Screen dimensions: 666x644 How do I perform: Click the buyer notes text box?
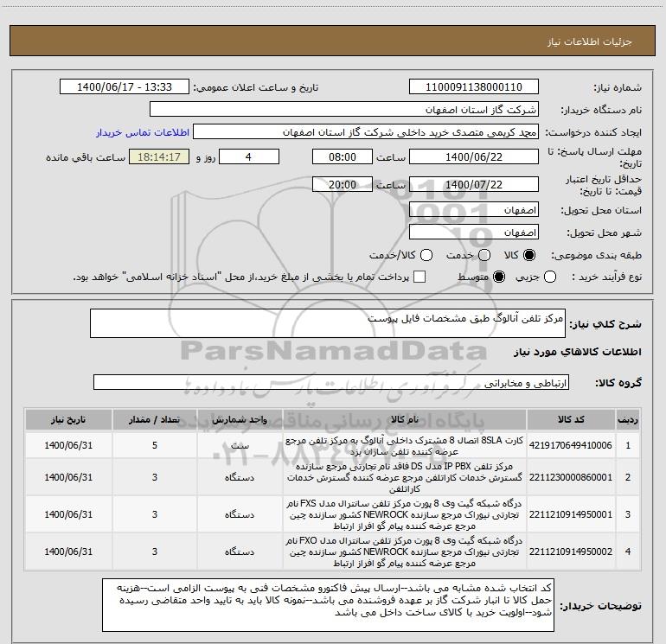[x=329, y=604]
